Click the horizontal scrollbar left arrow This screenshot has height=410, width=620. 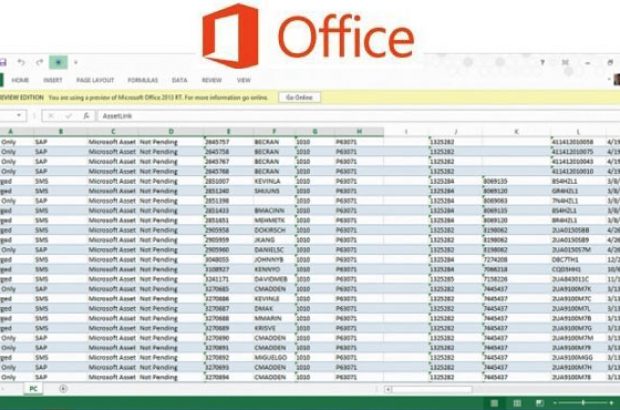point(388,389)
